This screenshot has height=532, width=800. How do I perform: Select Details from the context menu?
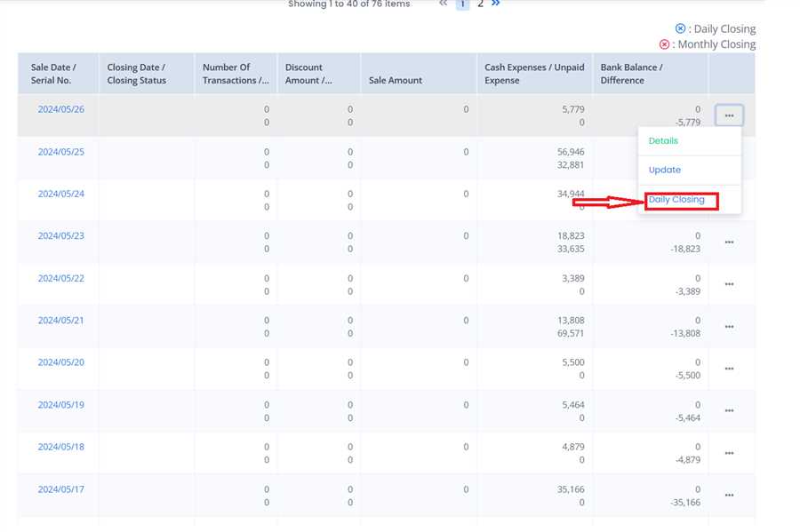point(663,141)
